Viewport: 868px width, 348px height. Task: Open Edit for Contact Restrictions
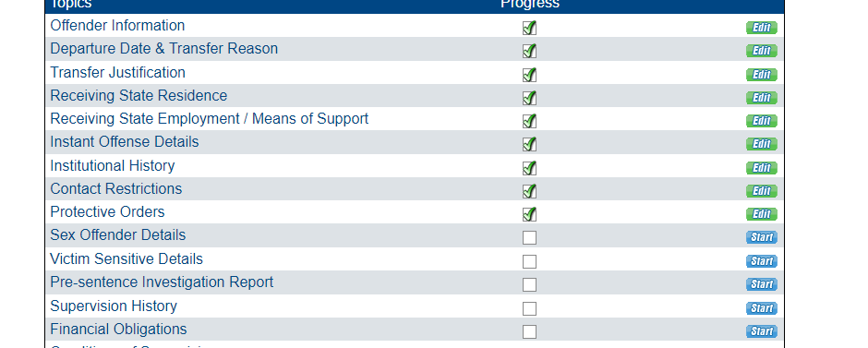click(x=761, y=191)
